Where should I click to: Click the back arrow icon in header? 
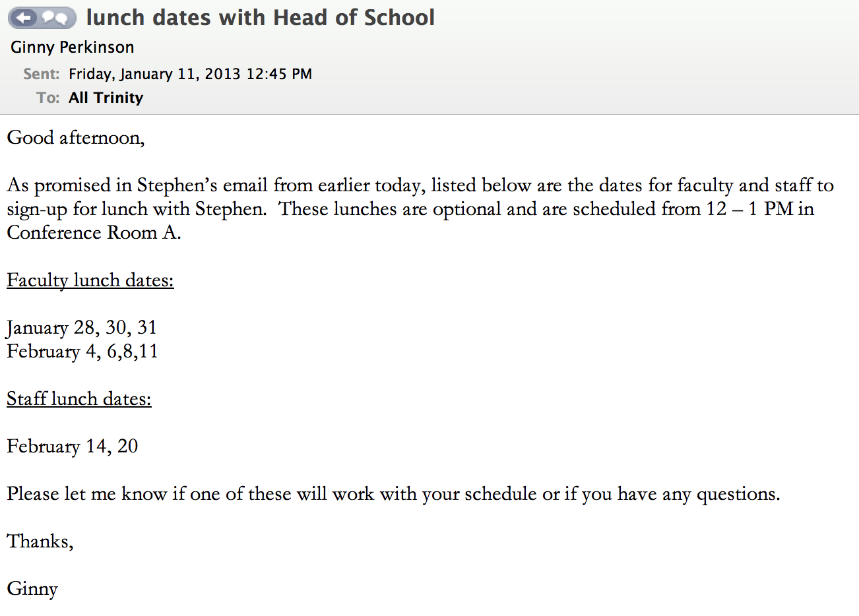pyautogui.click(x=24, y=18)
